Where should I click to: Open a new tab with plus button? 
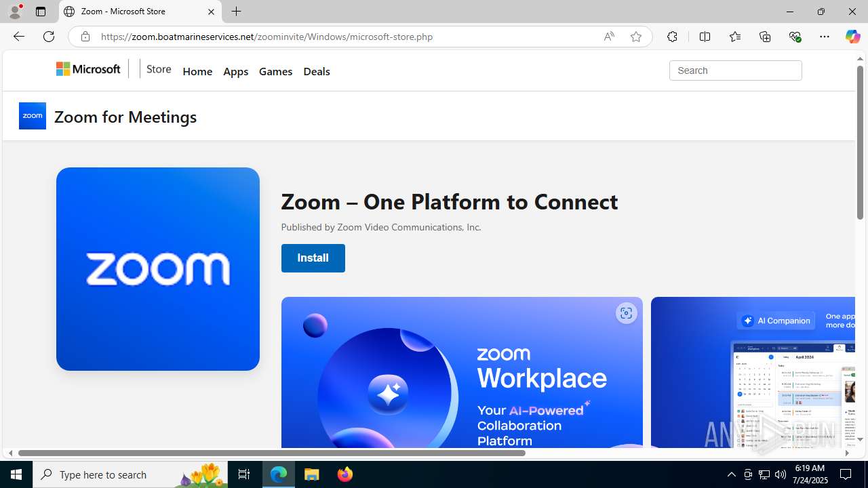point(236,12)
